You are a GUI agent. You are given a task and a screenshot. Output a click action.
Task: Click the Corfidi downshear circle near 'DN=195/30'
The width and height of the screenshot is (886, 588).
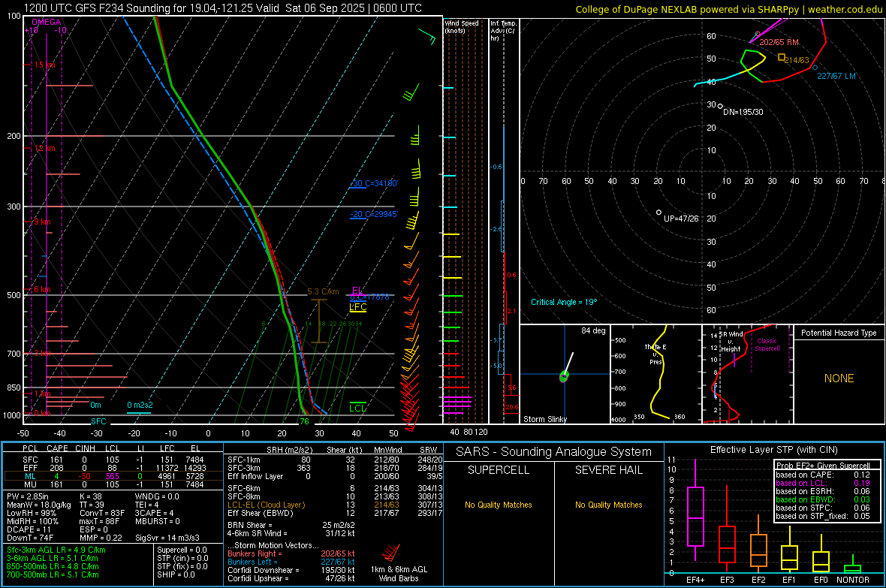[x=720, y=106]
